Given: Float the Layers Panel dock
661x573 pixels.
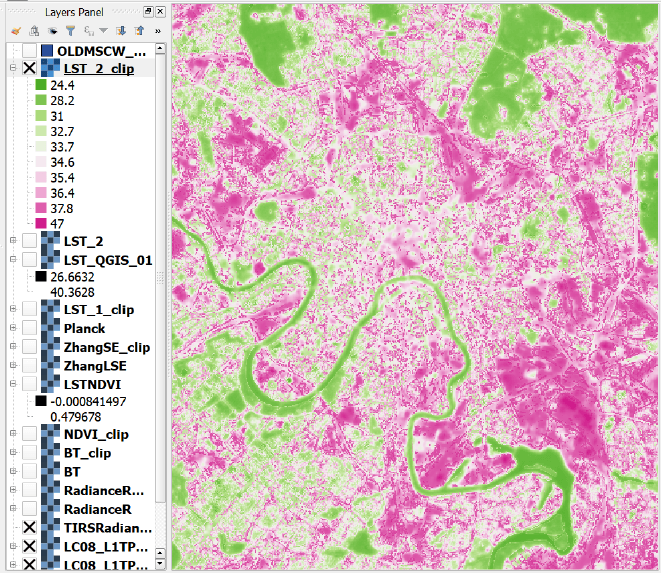Looking at the screenshot, I should click(148, 11).
